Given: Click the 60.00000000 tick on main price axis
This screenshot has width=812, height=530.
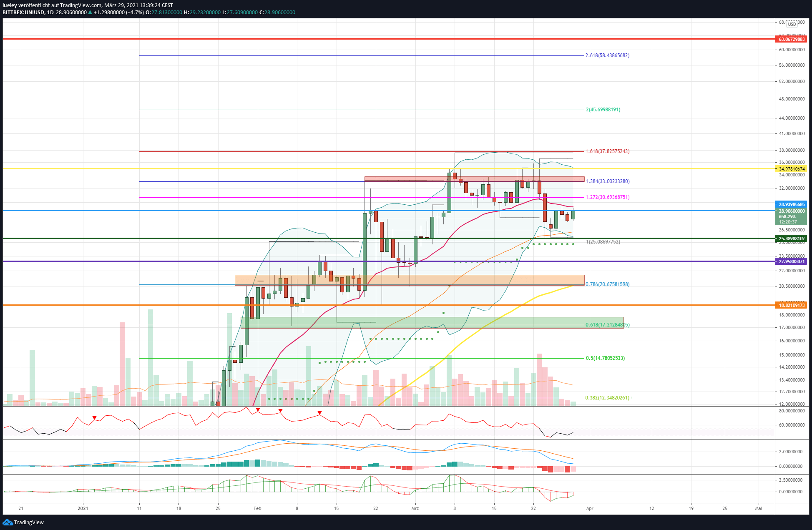Looking at the screenshot, I should tap(792, 50).
